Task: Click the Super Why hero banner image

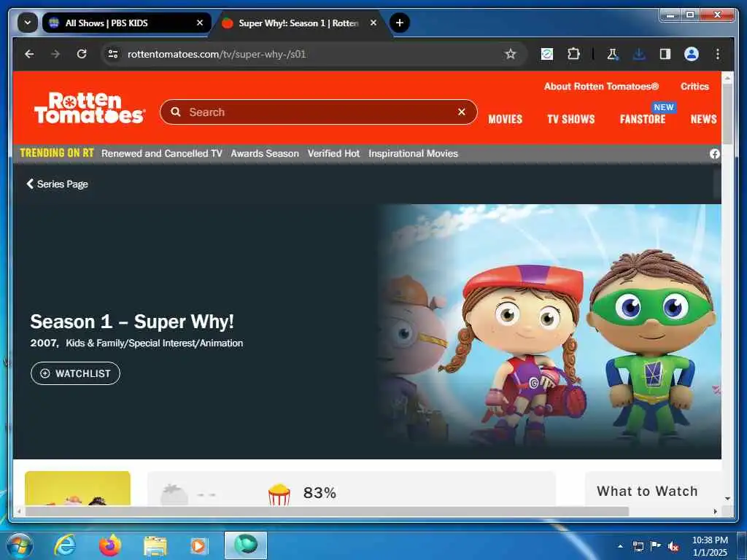Action: tap(550, 332)
